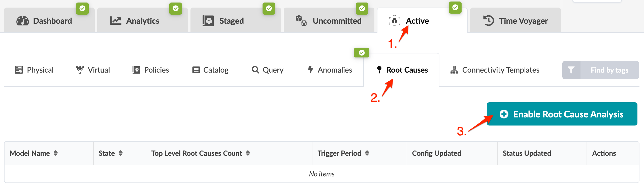Click the filter funnel icon
Viewport: 644px width, 187px height.
pos(571,70)
